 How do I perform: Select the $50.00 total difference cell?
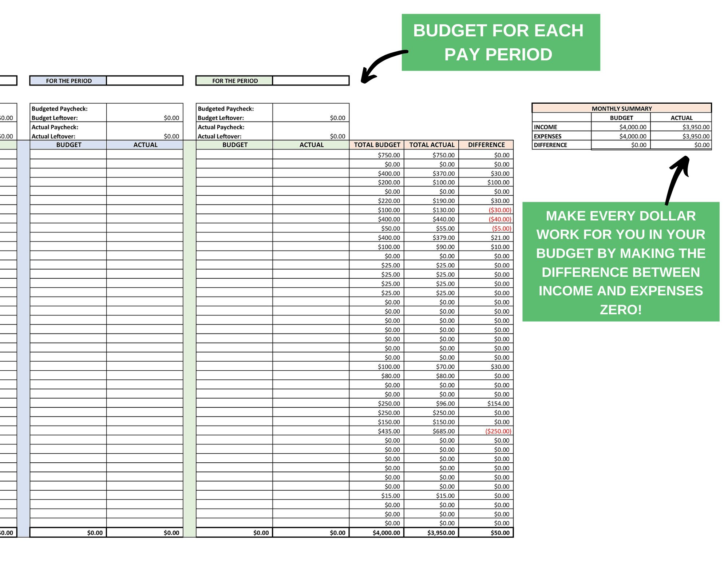click(486, 533)
